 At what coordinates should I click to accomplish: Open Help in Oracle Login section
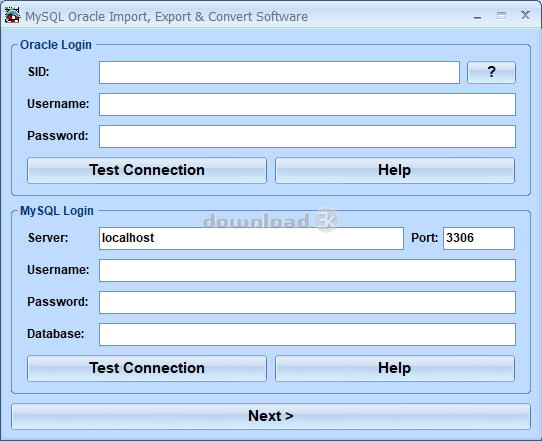point(395,170)
